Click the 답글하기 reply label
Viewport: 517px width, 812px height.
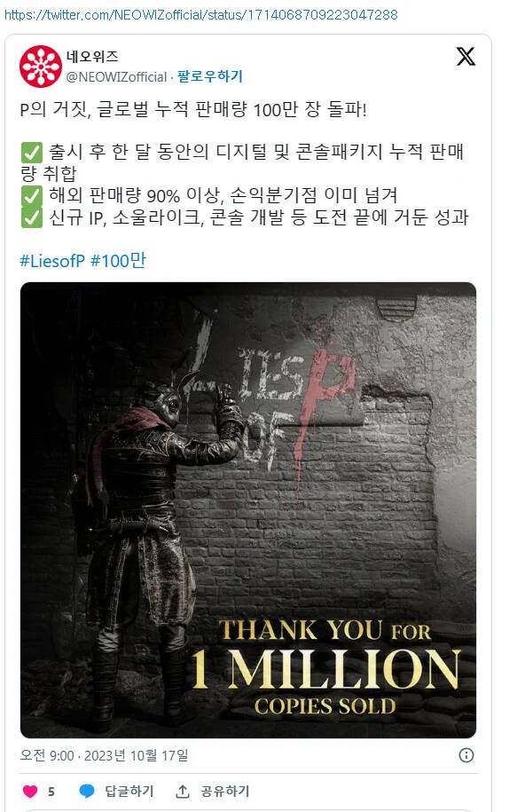click(x=129, y=791)
